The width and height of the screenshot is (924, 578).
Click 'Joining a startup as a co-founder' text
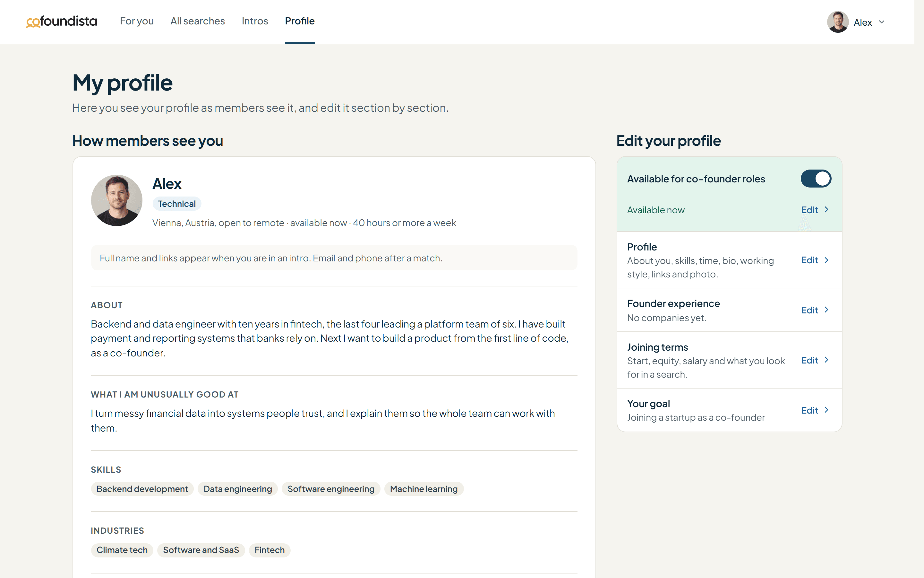(696, 417)
